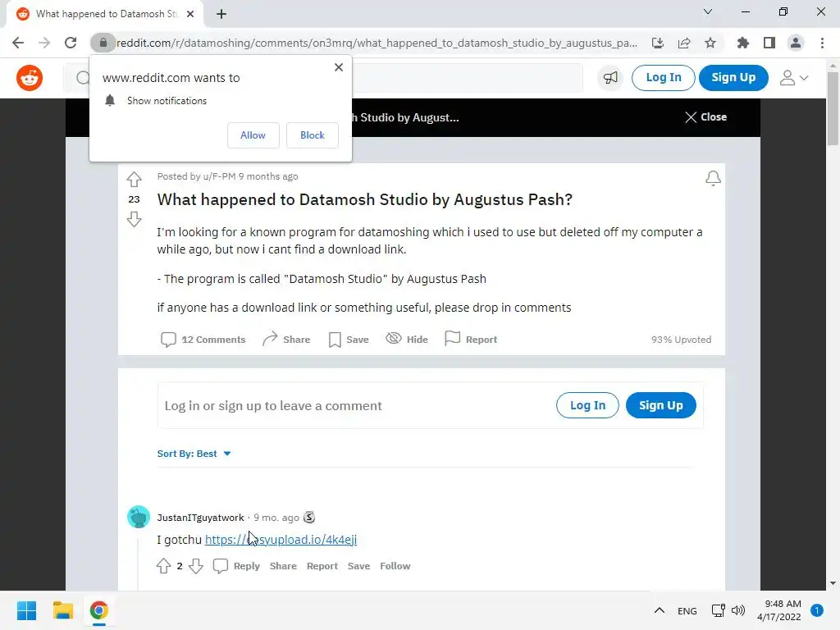This screenshot has height=630, width=840.
Task: Open File Explorer from taskbar
Action: [x=62, y=610]
